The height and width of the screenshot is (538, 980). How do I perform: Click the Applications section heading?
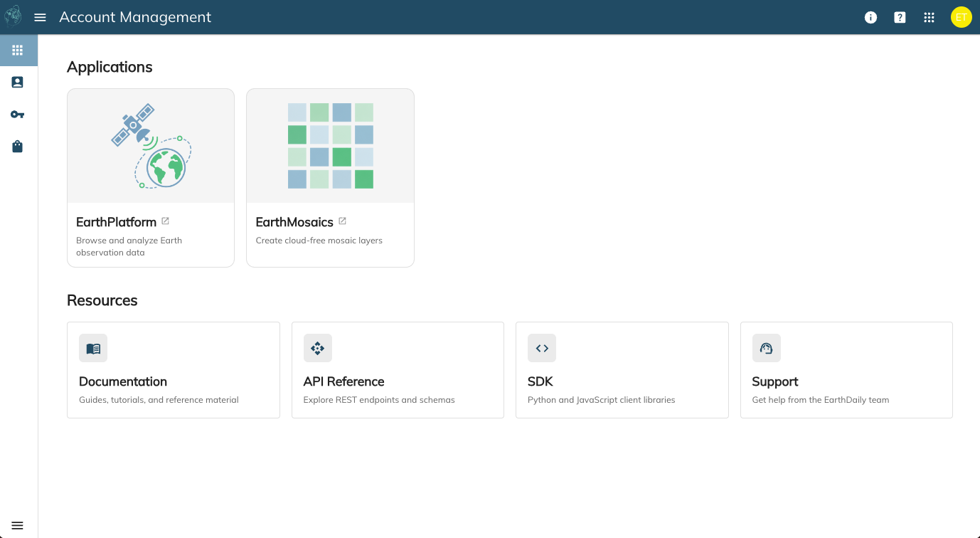110,67
